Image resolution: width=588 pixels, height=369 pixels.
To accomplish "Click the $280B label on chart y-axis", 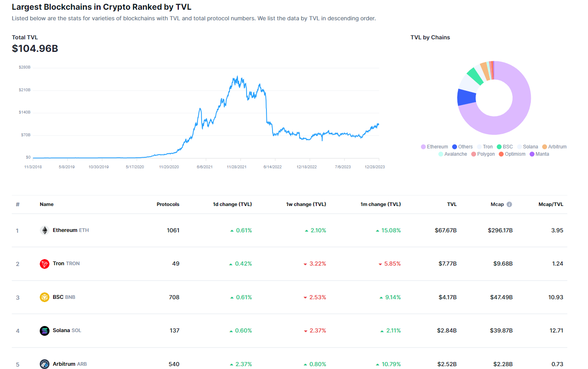I will pos(24,67).
